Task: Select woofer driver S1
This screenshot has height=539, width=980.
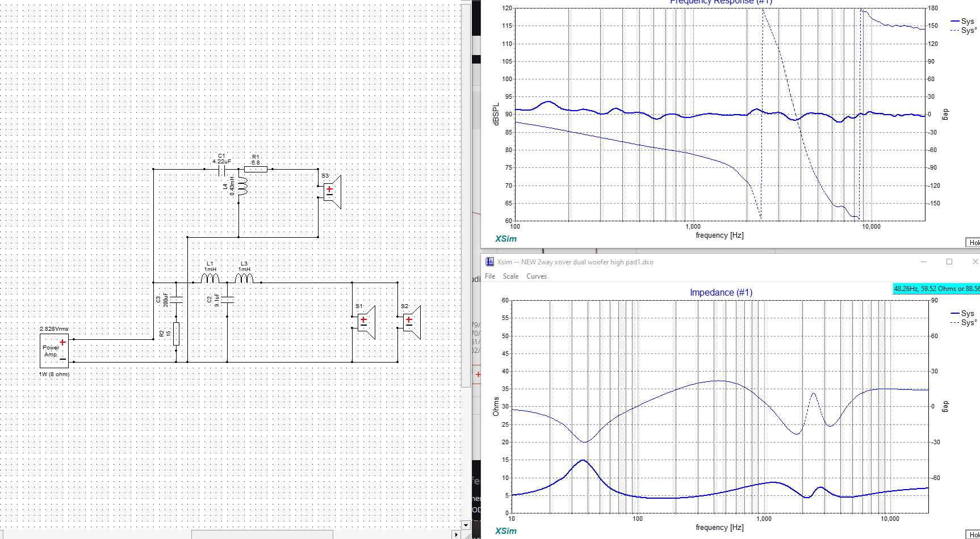Action: tap(366, 322)
